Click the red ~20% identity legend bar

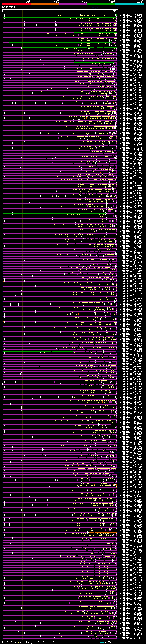tap(16, 4)
